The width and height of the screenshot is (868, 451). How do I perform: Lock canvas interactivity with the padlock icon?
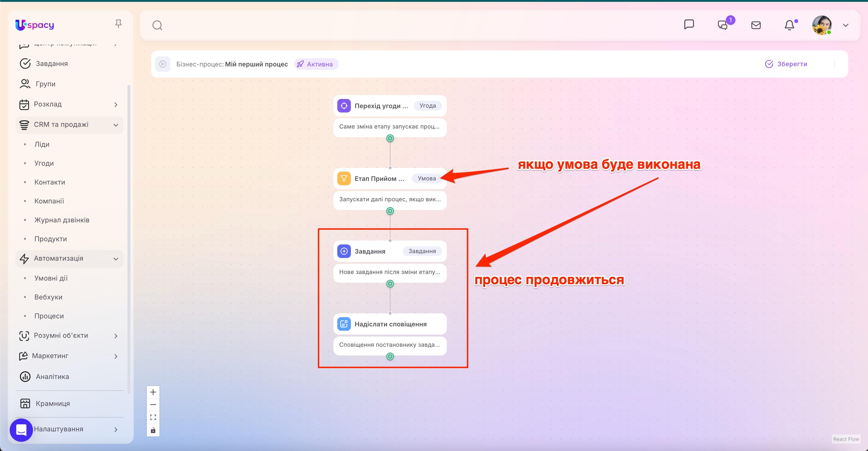153,430
